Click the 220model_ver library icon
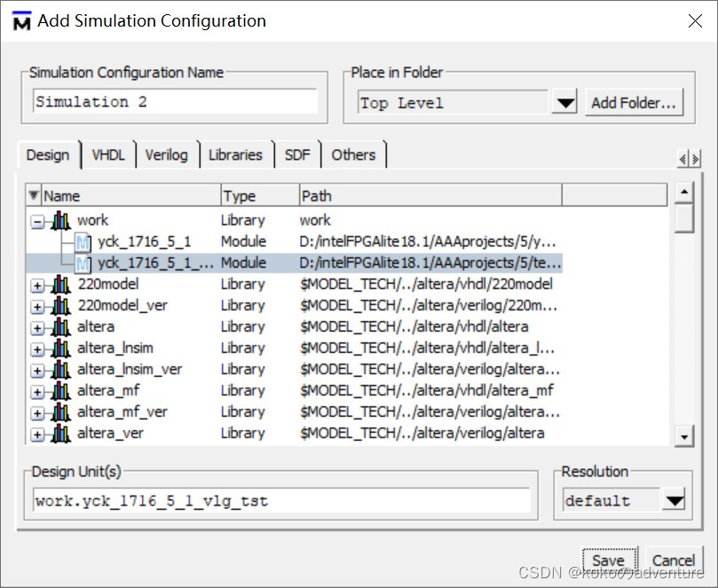Screen dimensions: 718x588 click(x=61, y=306)
